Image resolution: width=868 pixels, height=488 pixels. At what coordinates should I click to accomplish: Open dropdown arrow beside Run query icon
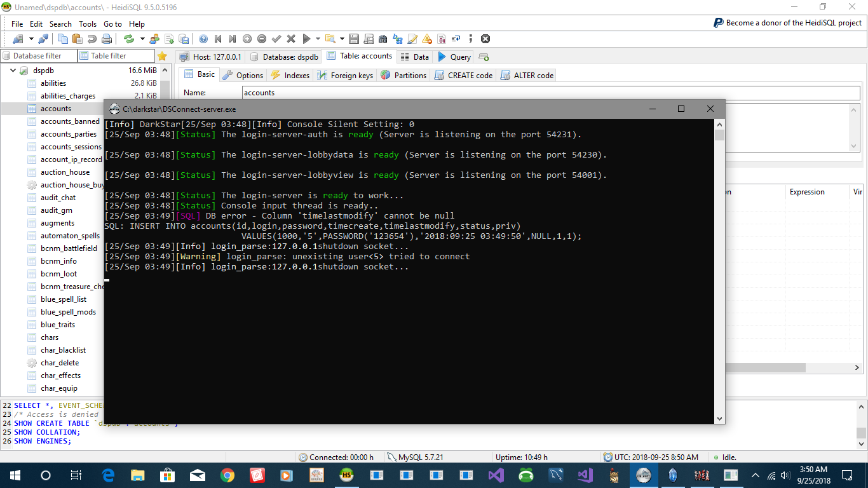click(x=318, y=39)
